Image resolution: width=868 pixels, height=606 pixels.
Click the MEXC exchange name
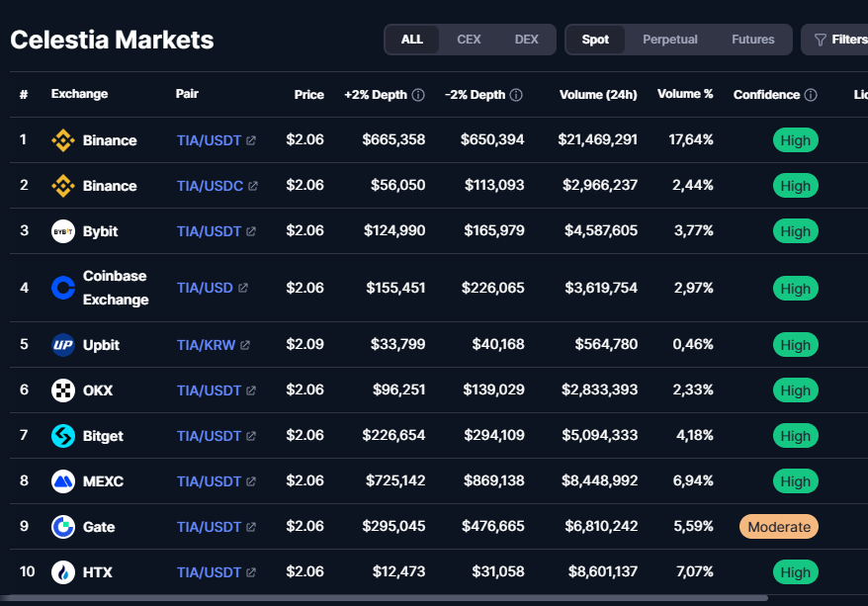tap(103, 481)
